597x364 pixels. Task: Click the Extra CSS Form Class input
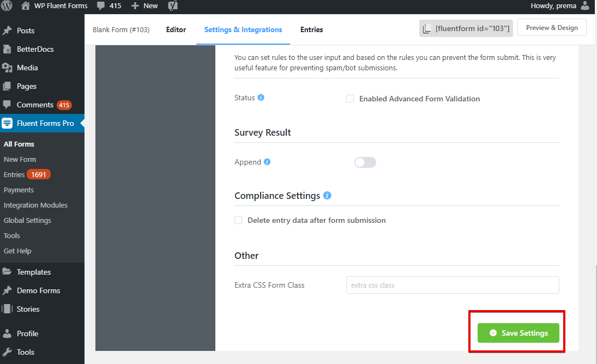[x=453, y=285]
